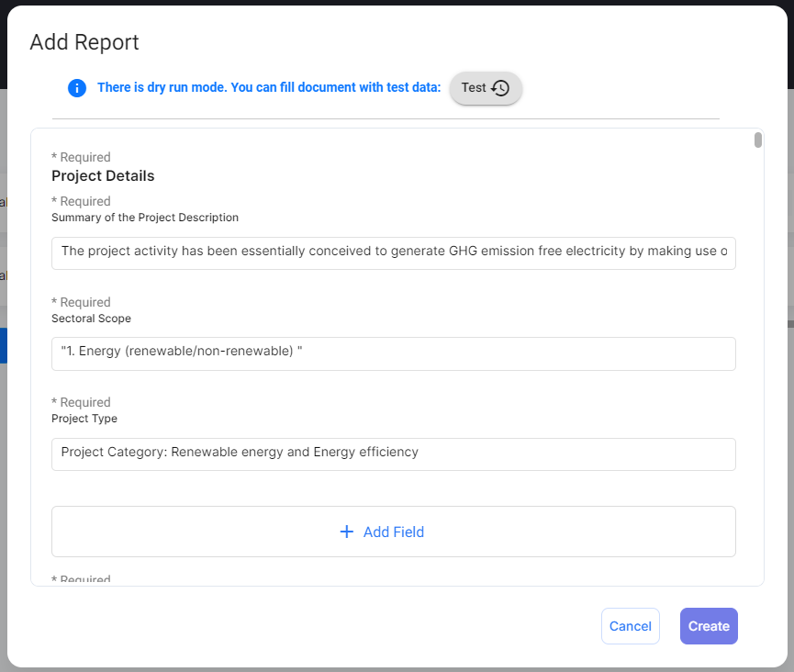794x672 pixels.
Task: Click the dry run mode notice text
Action: pyautogui.click(x=269, y=88)
